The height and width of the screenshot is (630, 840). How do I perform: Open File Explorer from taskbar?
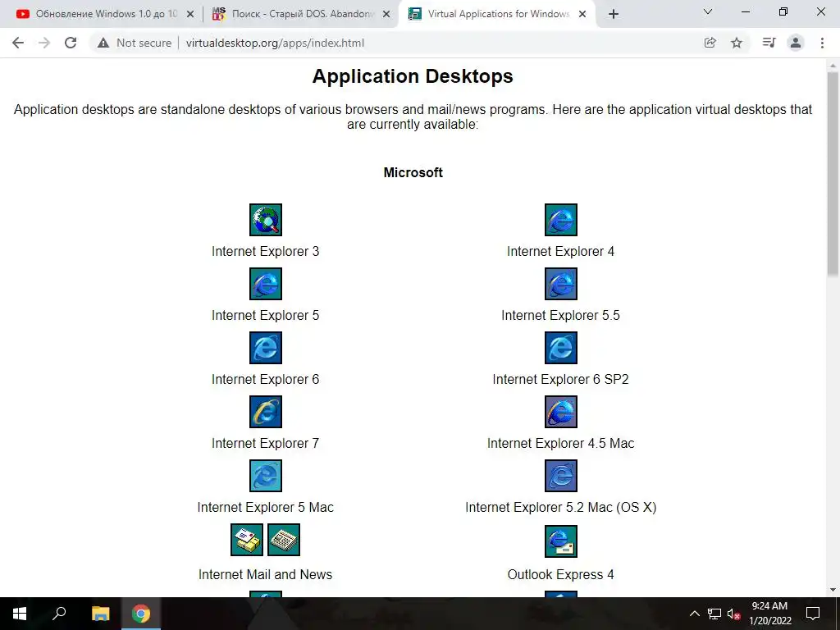click(x=100, y=614)
